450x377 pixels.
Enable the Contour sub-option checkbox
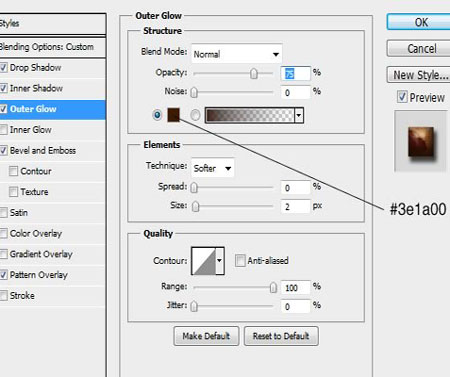(13, 171)
